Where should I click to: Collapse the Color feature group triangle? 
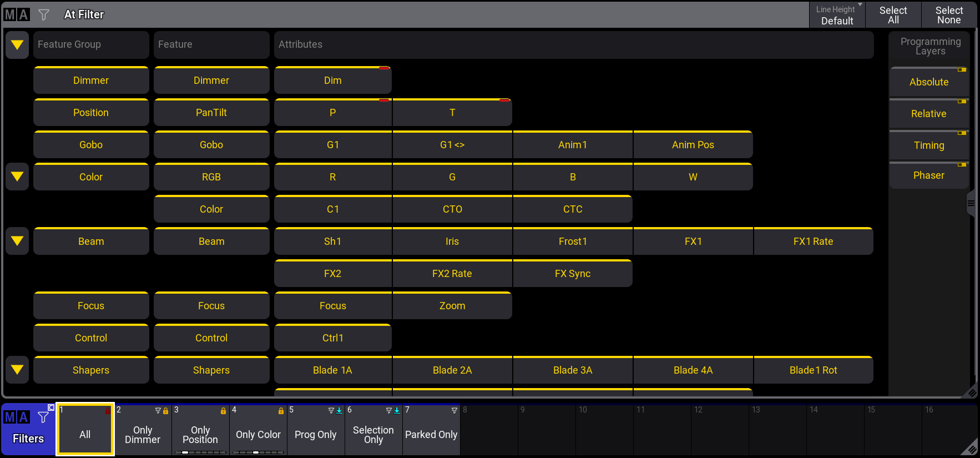(17, 177)
